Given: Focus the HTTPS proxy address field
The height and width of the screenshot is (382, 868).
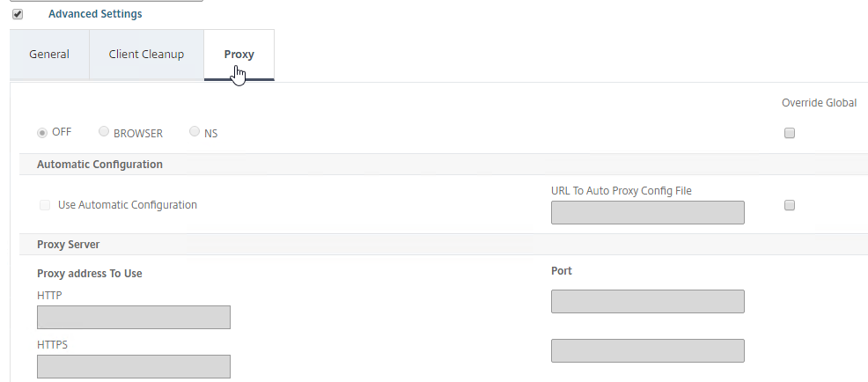Looking at the screenshot, I should [x=134, y=366].
